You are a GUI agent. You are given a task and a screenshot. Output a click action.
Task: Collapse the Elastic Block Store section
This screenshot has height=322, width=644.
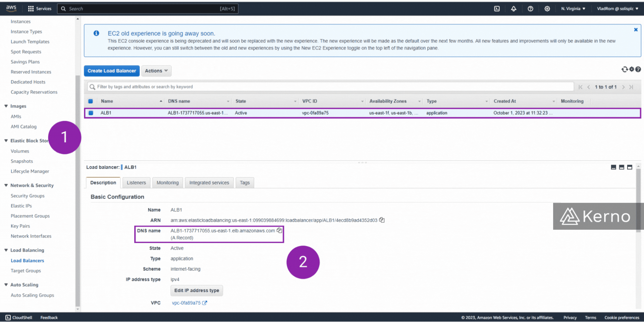tap(6, 141)
